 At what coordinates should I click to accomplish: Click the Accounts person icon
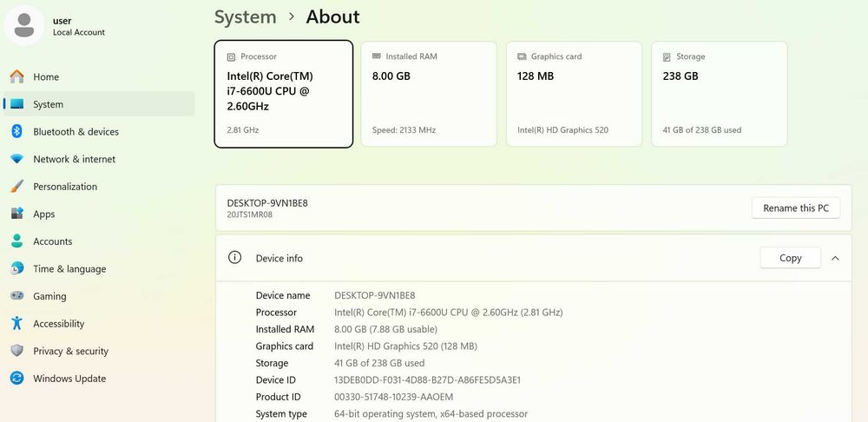click(x=17, y=241)
